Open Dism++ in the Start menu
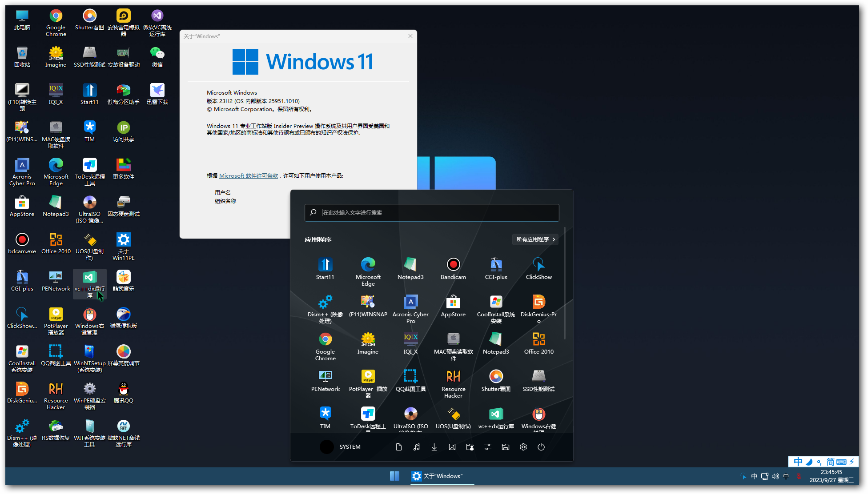 click(325, 309)
